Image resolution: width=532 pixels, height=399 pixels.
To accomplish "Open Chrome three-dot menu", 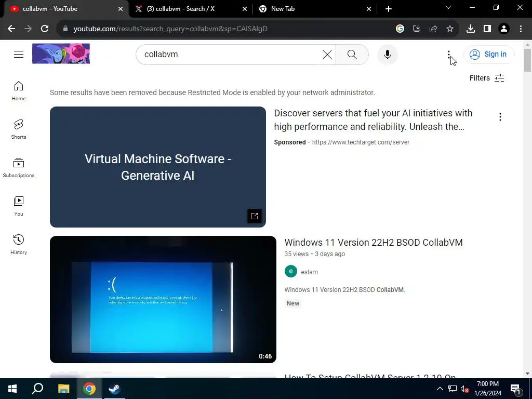I will [521, 29].
